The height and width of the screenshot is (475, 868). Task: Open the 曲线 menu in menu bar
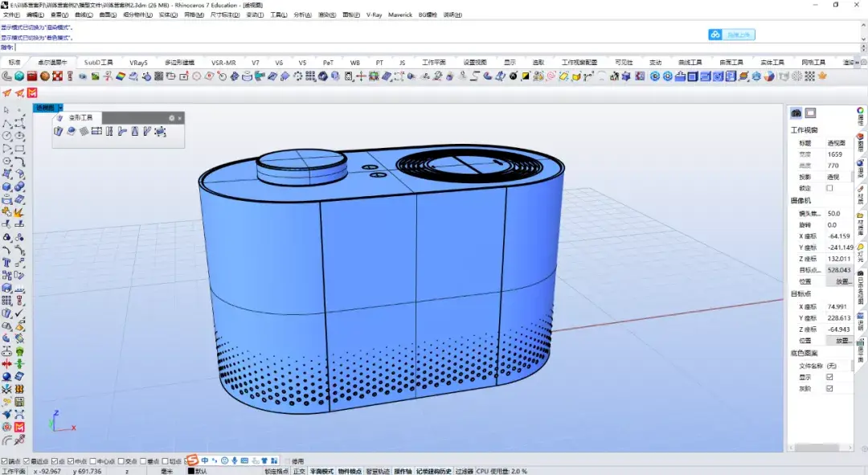(83, 14)
